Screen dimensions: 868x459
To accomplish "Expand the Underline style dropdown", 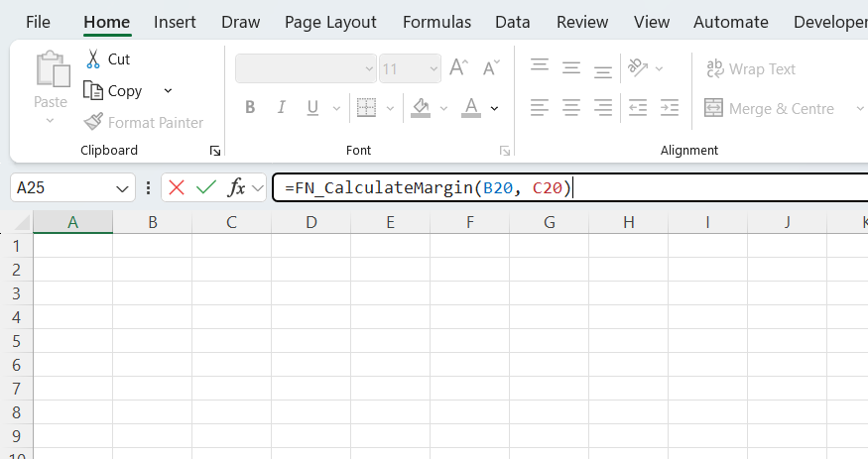I will pyautogui.click(x=336, y=108).
